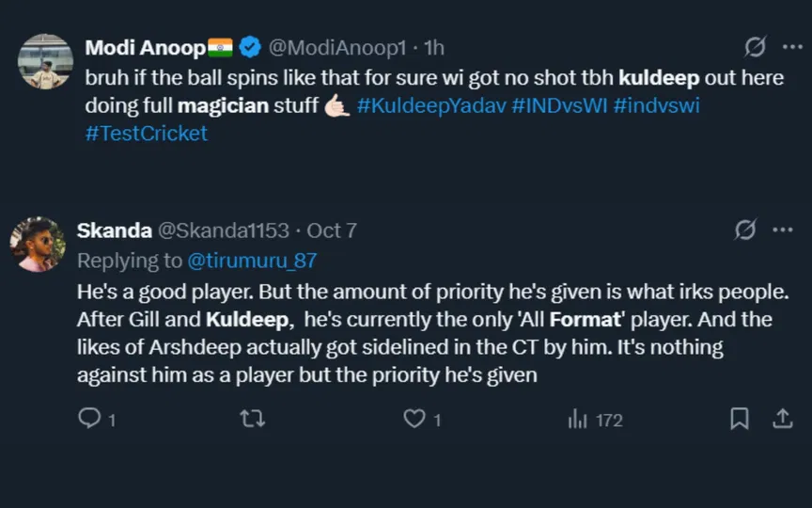Repost Skanda's tweet using the retweet icon
This screenshot has height=508, width=812.
252,419
